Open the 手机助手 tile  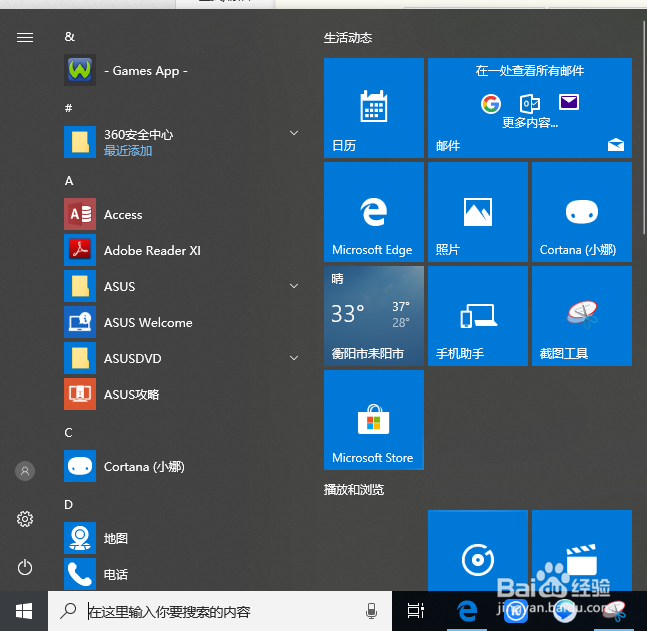(x=478, y=316)
